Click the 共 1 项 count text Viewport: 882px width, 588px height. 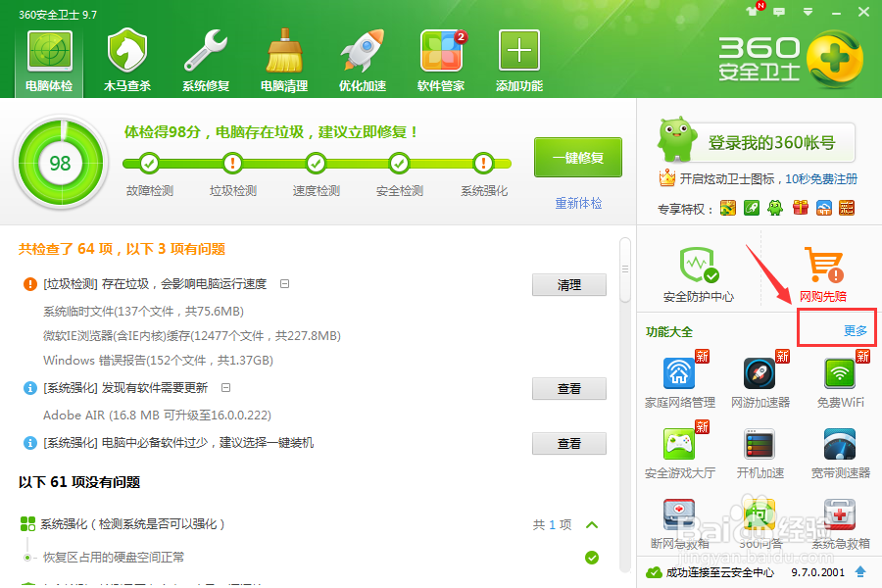click(x=552, y=525)
